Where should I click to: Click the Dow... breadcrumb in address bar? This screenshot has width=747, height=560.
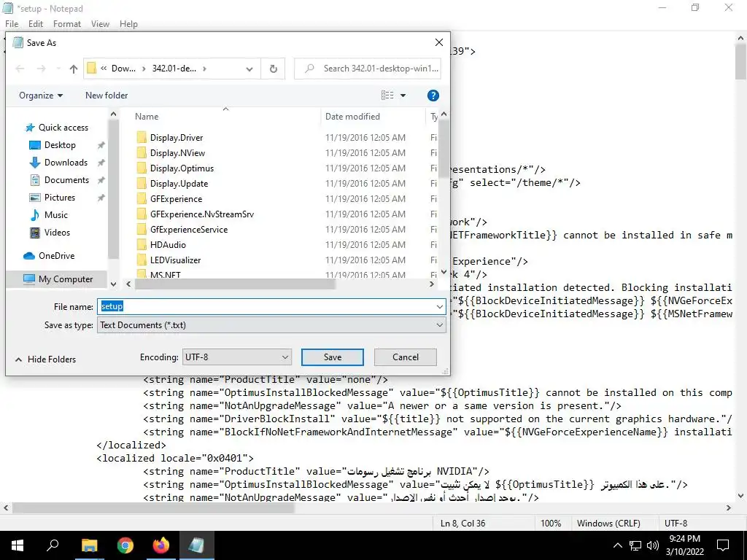click(123, 69)
